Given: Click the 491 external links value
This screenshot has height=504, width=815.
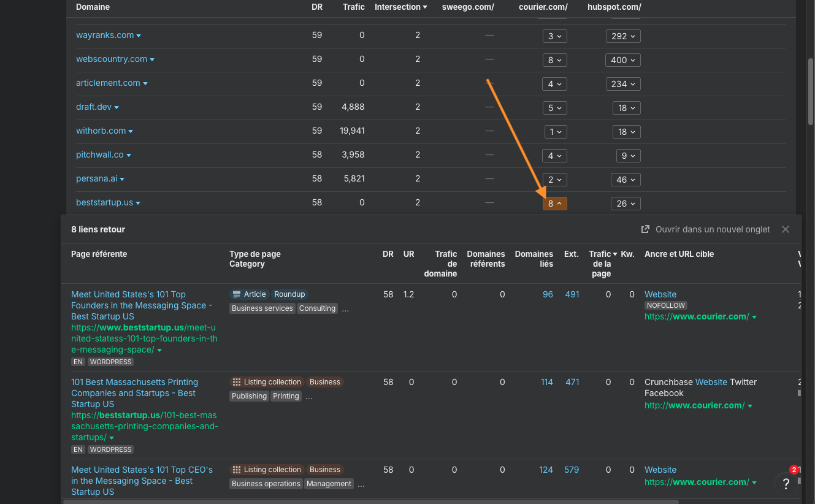Looking at the screenshot, I should click(572, 294).
